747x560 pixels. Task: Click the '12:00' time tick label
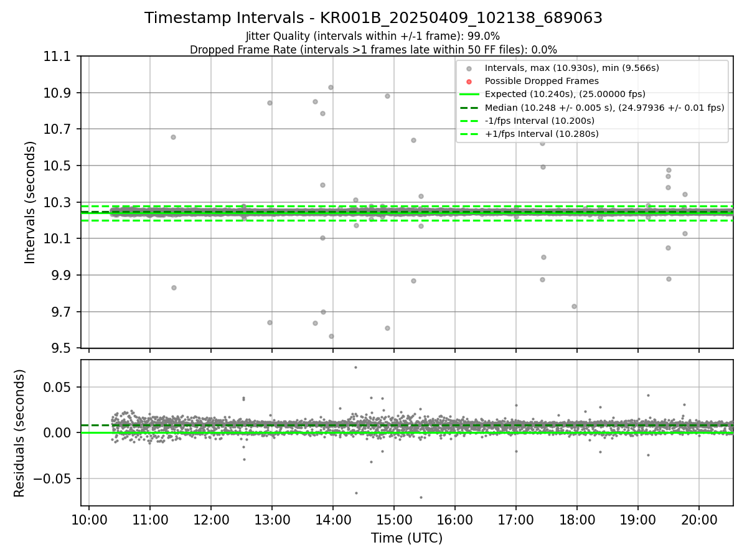(211, 520)
